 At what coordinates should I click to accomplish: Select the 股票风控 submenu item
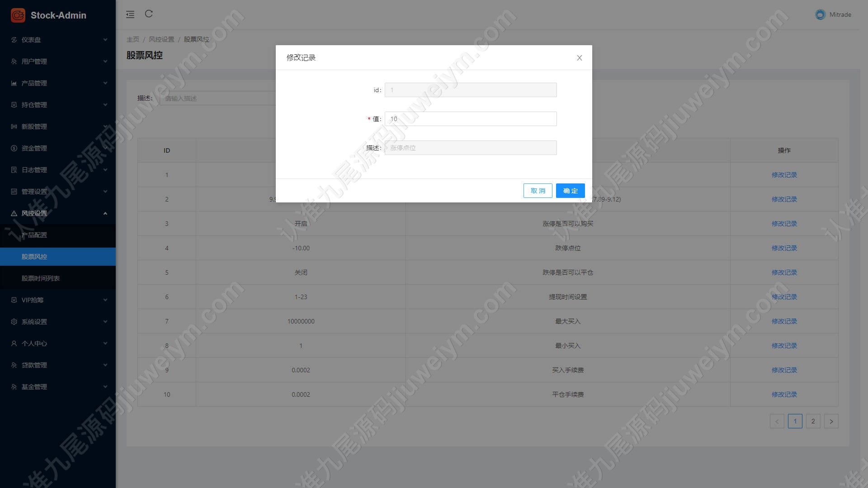click(x=58, y=257)
